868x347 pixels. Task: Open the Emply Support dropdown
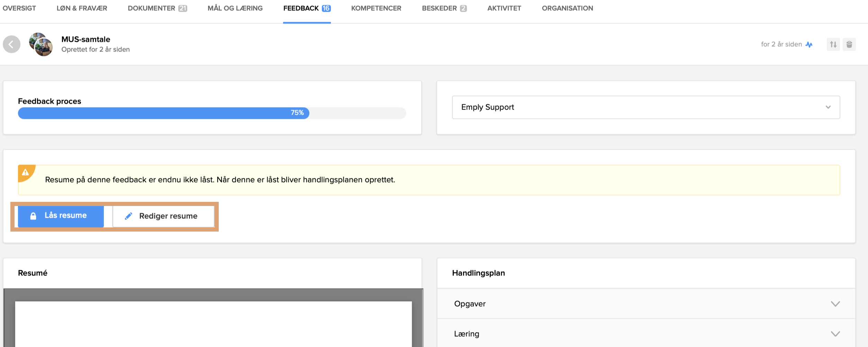pyautogui.click(x=645, y=107)
